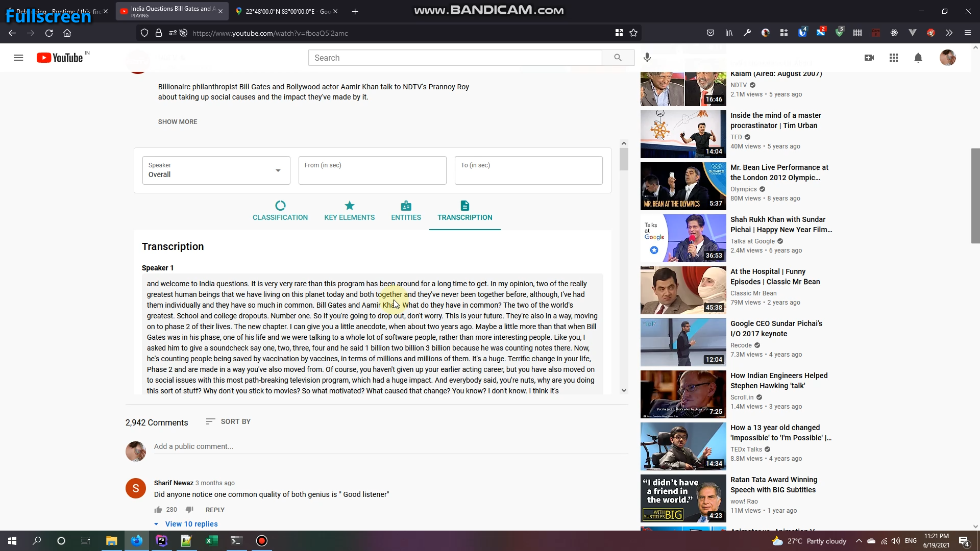
Task: Dislike Sharif Newaz's comment
Action: [189, 510]
